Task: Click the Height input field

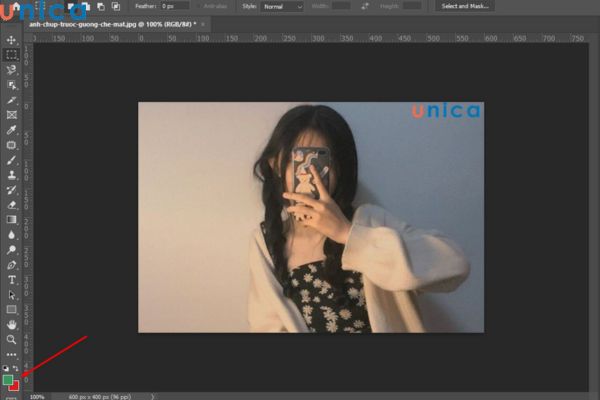Action: pos(412,6)
